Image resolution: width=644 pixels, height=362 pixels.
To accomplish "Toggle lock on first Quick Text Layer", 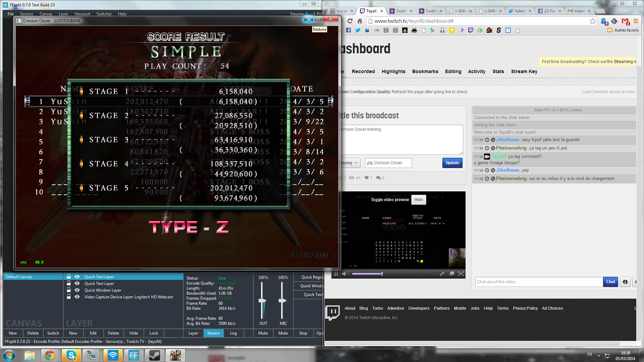I will click(x=69, y=277).
